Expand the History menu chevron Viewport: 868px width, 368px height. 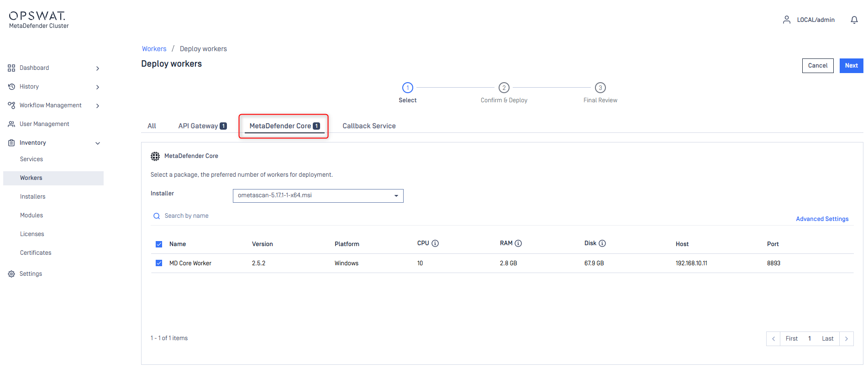97,87
